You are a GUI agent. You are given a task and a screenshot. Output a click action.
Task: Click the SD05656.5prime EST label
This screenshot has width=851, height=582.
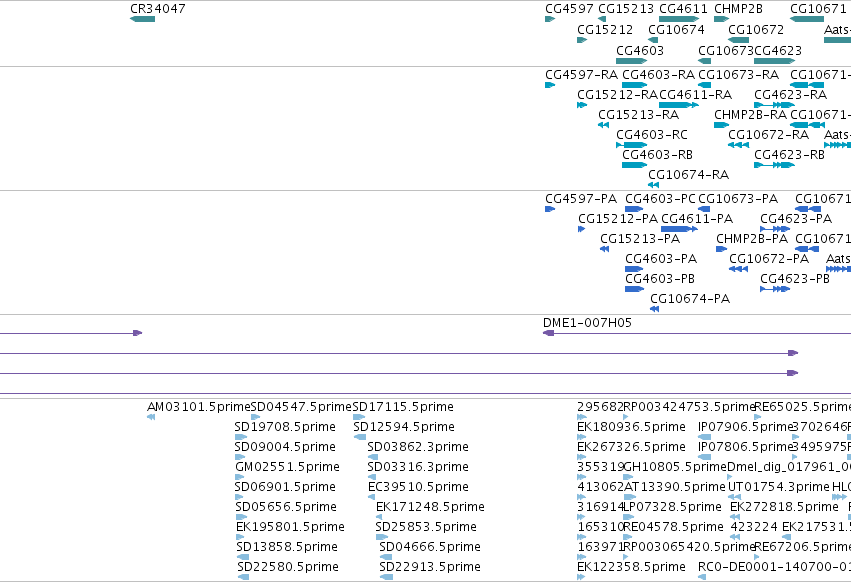[x=286, y=507]
